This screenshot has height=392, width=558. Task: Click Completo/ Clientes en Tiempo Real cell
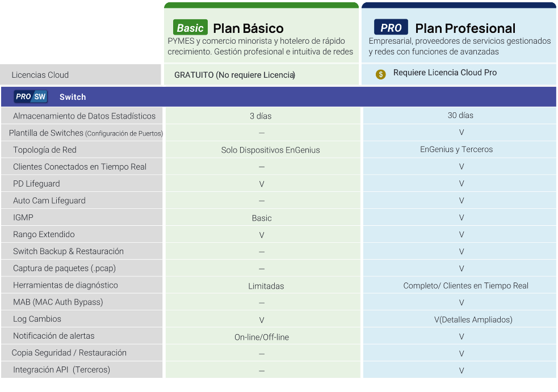pyautogui.click(x=465, y=286)
